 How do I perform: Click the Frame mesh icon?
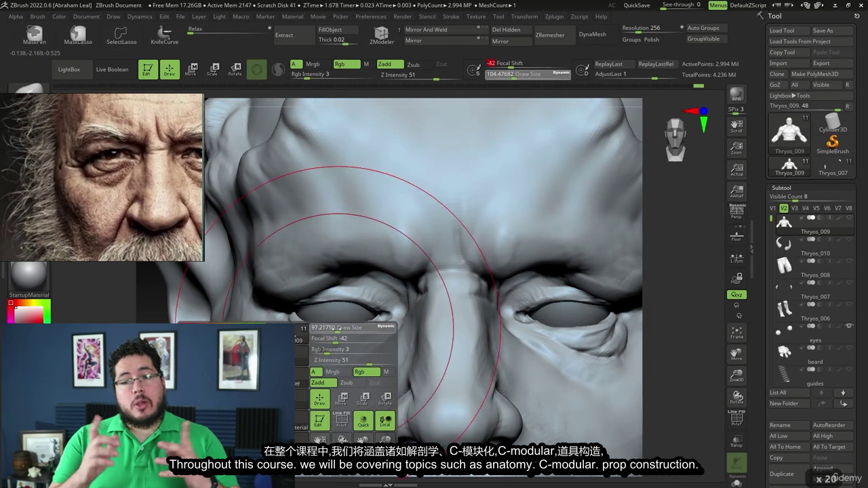(x=736, y=332)
